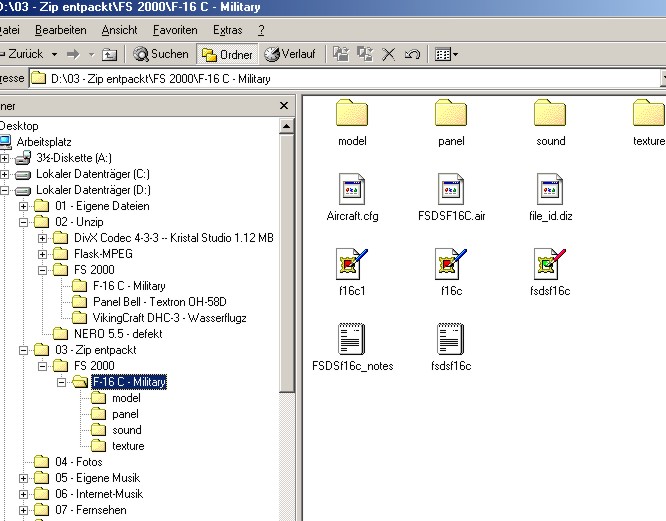Image resolution: width=666 pixels, height=521 pixels.
Task: Expand the Lokaler Datenträger (C:) node
Action: click(4, 175)
